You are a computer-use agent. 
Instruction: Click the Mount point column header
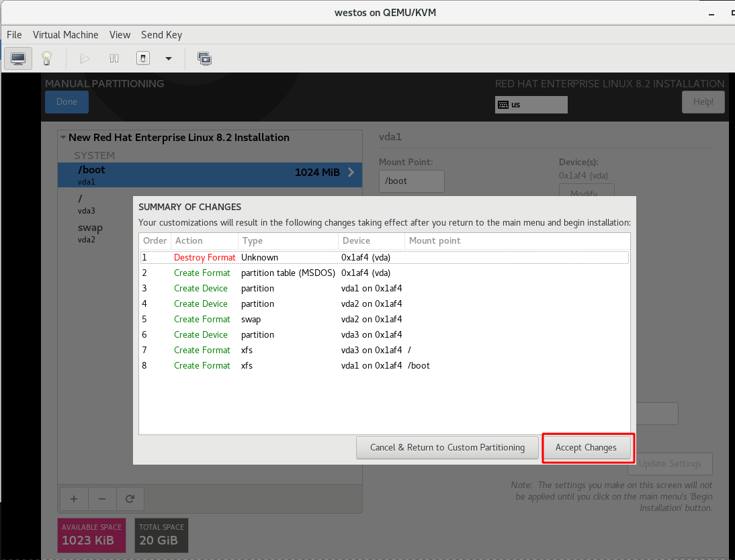[517, 240]
